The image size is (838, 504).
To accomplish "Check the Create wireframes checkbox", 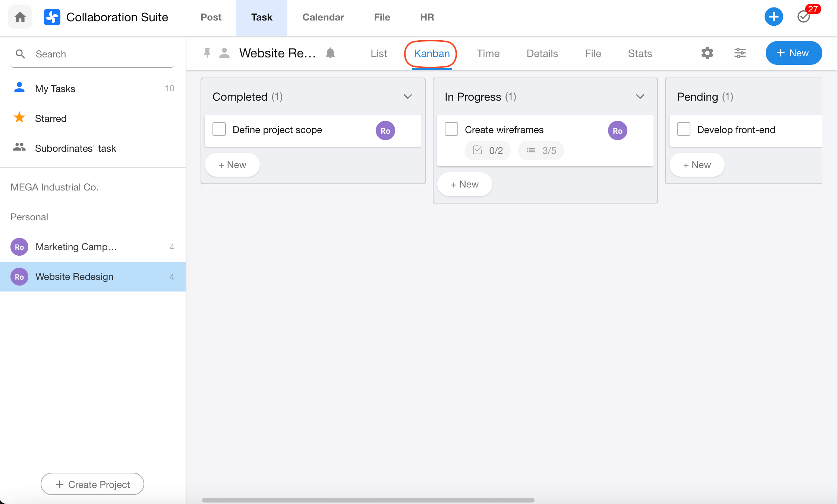I will point(451,129).
